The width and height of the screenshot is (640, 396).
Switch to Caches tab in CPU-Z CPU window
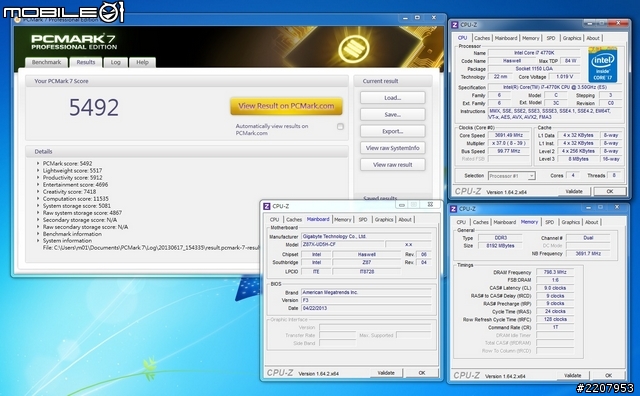coord(482,38)
